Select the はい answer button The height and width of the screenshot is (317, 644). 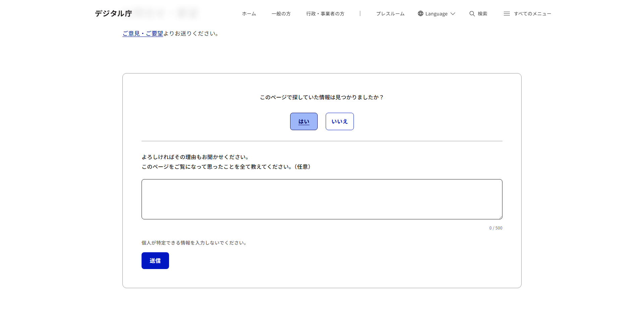click(x=304, y=121)
